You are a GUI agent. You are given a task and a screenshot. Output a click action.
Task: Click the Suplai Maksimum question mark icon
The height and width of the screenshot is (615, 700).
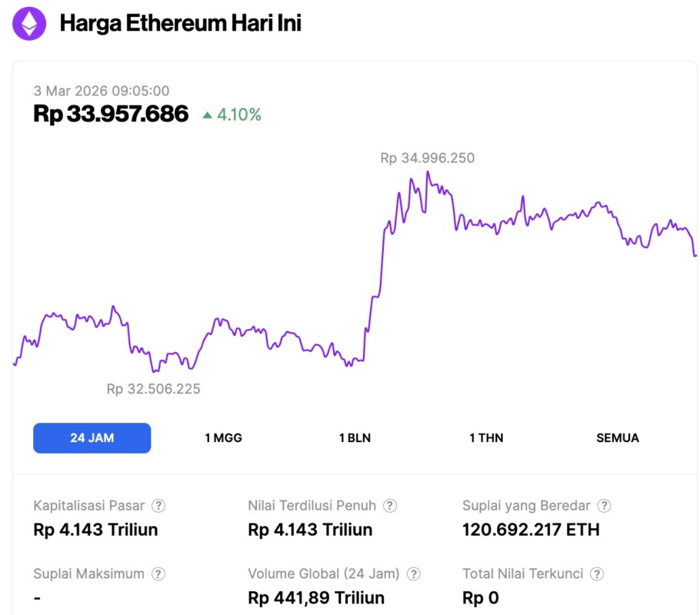click(x=158, y=573)
